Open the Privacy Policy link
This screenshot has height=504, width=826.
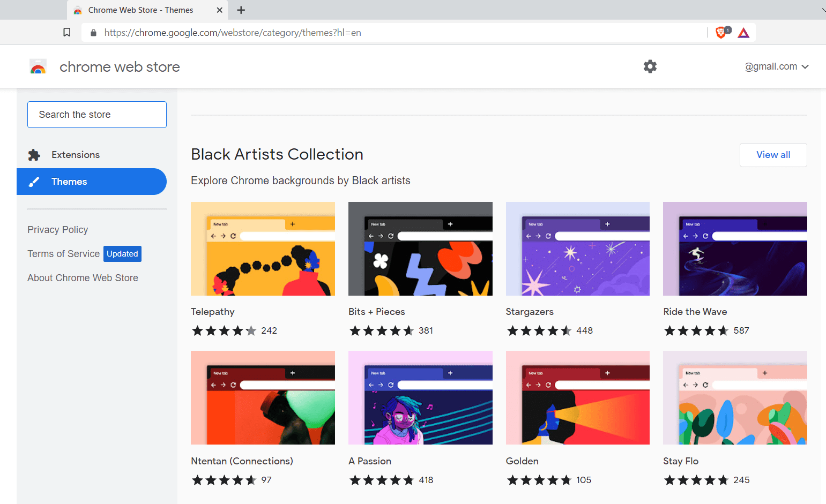(57, 229)
